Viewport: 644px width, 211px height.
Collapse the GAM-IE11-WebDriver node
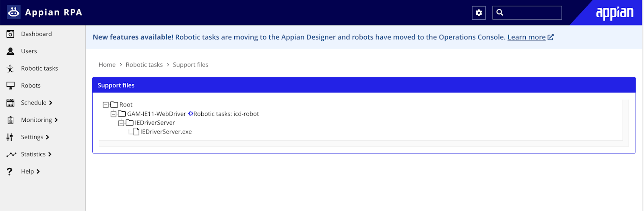tap(114, 114)
